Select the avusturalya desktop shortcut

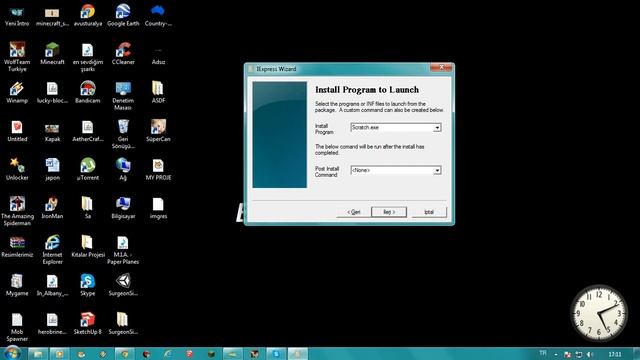pos(87,15)
